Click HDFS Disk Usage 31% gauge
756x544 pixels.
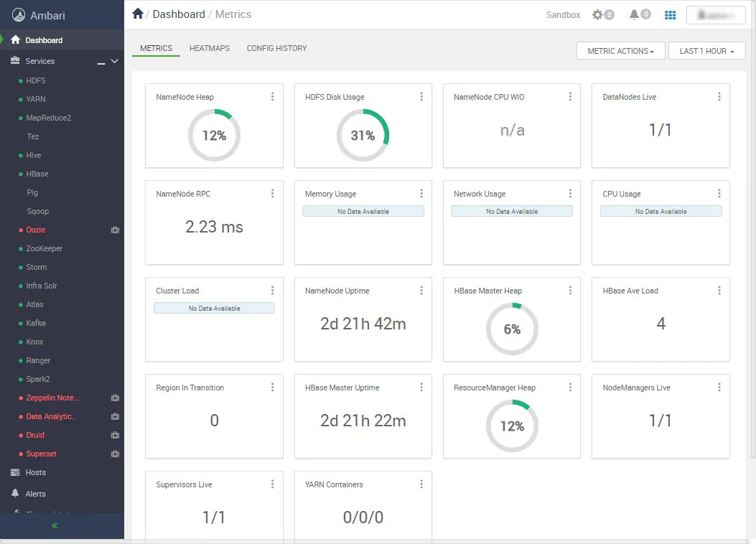pos(363,135)
